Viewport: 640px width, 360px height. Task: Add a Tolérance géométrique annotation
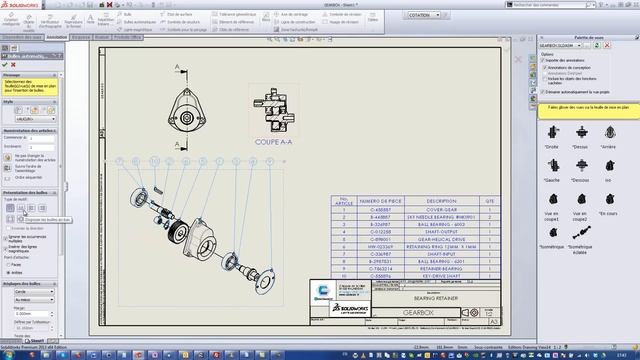point(234,14)
